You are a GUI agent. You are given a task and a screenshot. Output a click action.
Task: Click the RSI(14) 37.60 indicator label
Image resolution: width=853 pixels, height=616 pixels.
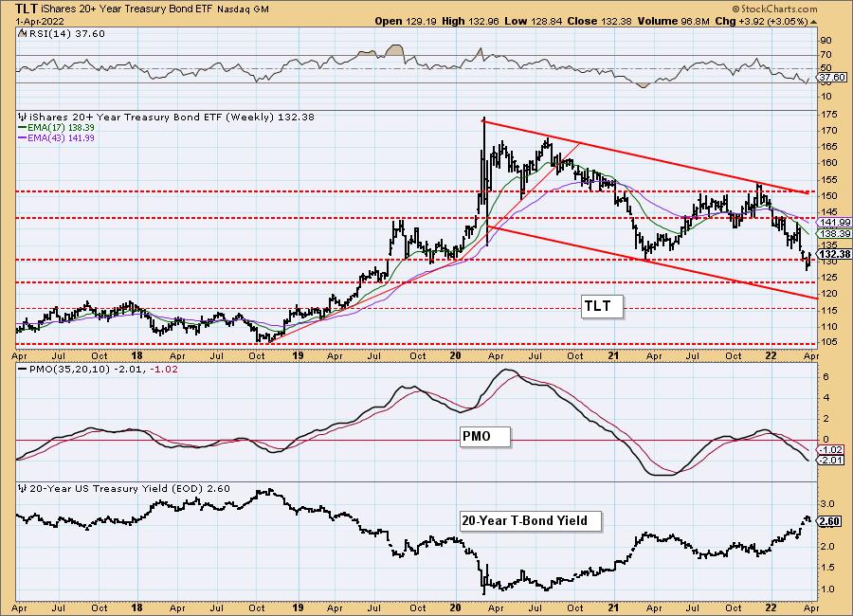pos(65,33)
